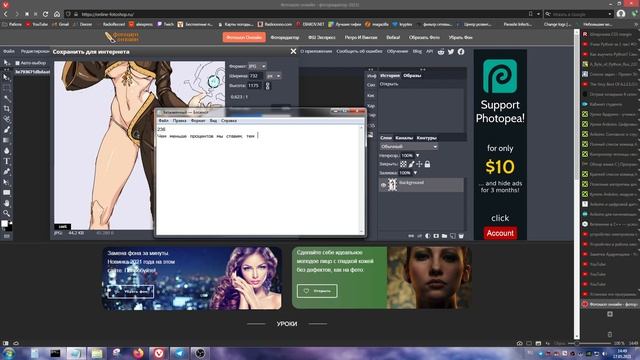
Task: Switch to the История tab
Action: coord(390,76)
